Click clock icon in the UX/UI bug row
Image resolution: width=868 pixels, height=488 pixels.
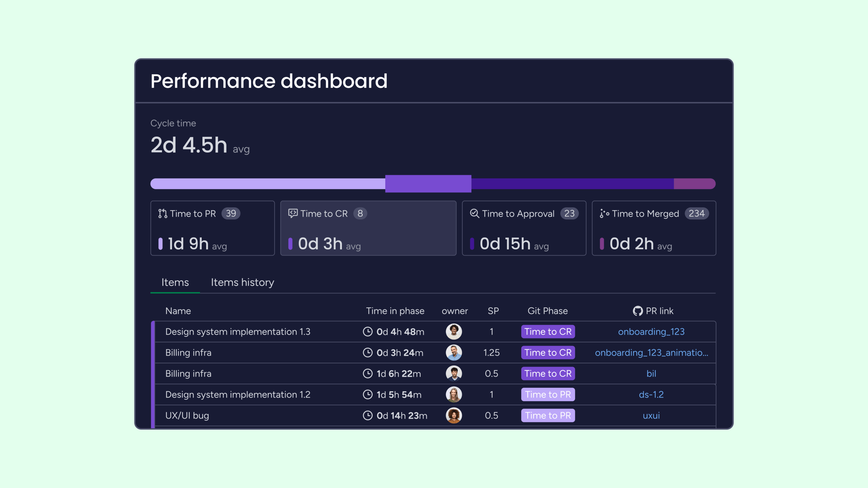[368, 415]
